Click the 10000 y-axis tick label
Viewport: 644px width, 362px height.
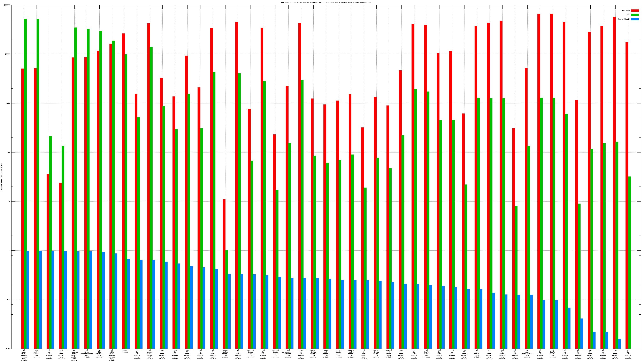coord(8,54)
